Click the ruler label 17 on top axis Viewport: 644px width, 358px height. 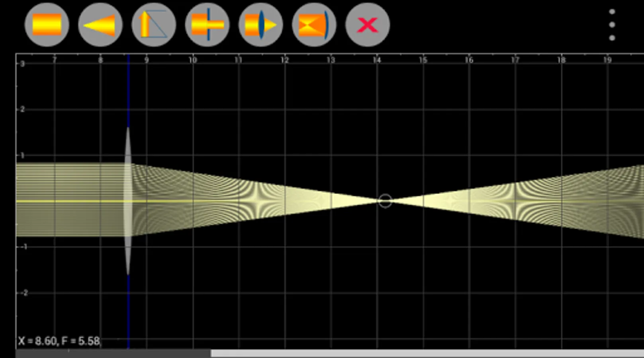515,60
